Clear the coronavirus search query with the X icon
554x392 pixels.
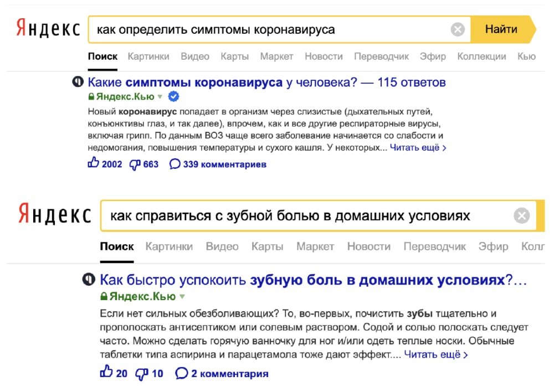click(x=458, y=29)
